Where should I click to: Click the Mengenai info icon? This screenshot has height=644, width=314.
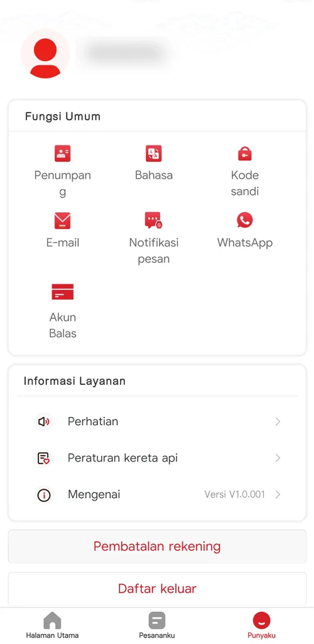[x=43, y=495]
